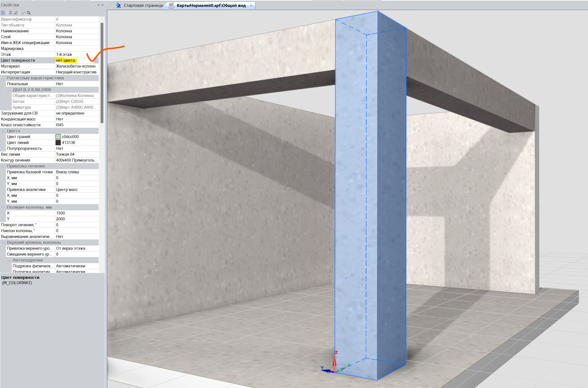Click the filtered properties list icon

16,13
